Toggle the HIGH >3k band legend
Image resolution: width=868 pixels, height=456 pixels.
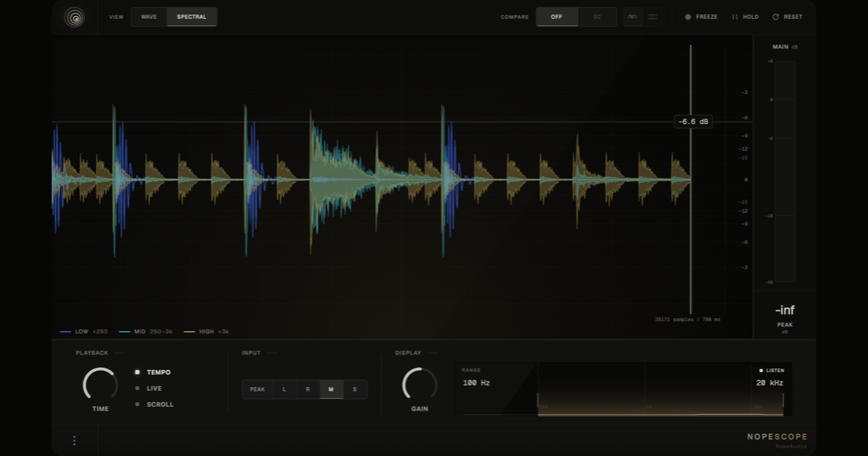pos(206,332)
